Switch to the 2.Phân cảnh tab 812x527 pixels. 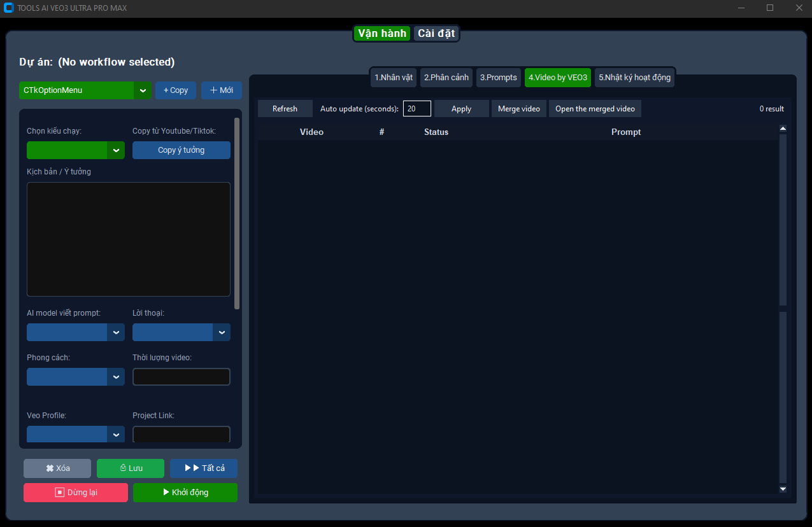click(446, 77)
